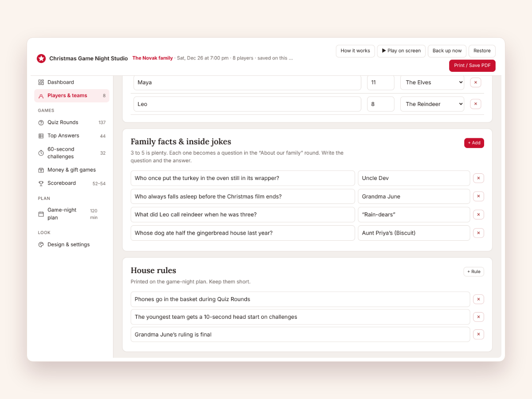
Task: Start Play on screen mode
Action: (x=401, y=51)
